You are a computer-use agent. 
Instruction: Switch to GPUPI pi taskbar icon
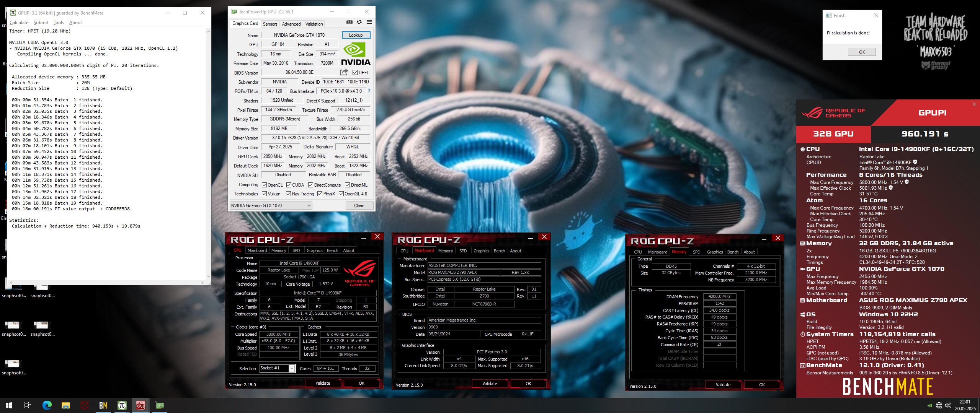tap(122, 405)
